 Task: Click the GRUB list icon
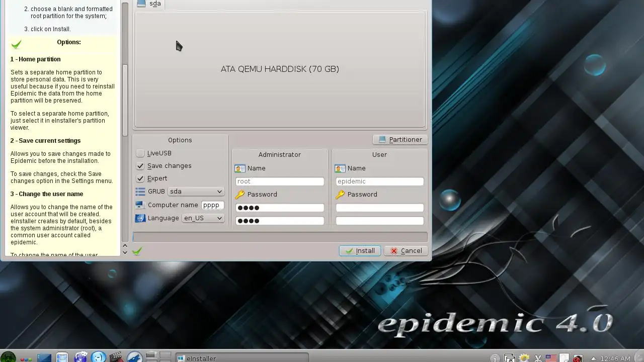pyautogui.click(x=140, y=192)
